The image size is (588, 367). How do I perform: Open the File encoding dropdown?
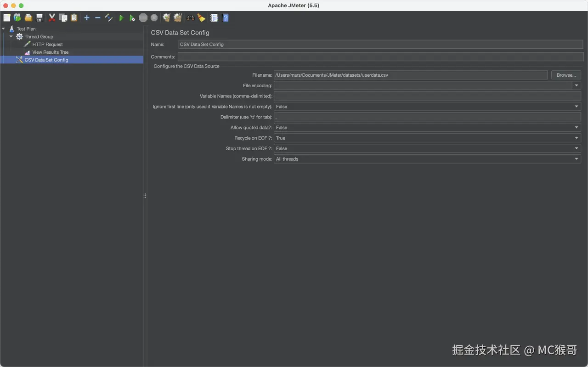[577, 85]
